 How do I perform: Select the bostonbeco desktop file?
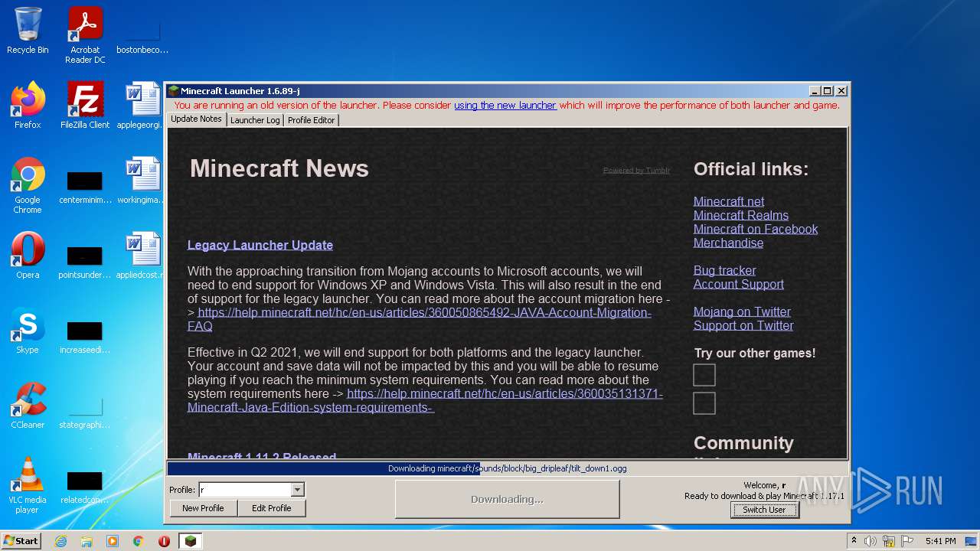pos(142,35)
